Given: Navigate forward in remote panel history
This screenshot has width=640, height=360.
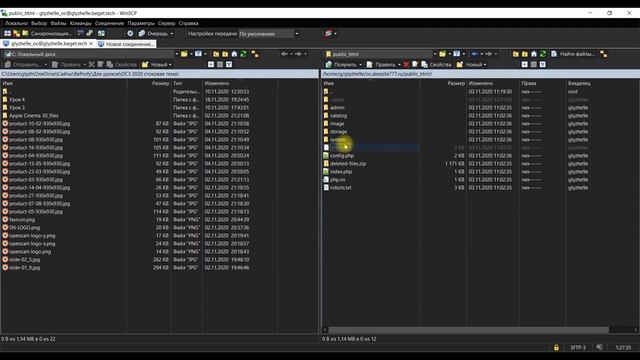Looking at the screenshot, I should [489, 54].
